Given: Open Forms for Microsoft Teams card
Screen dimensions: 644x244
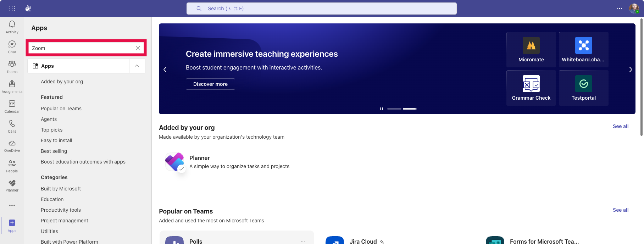Looking at the screenshot, I should coord(557,238).
